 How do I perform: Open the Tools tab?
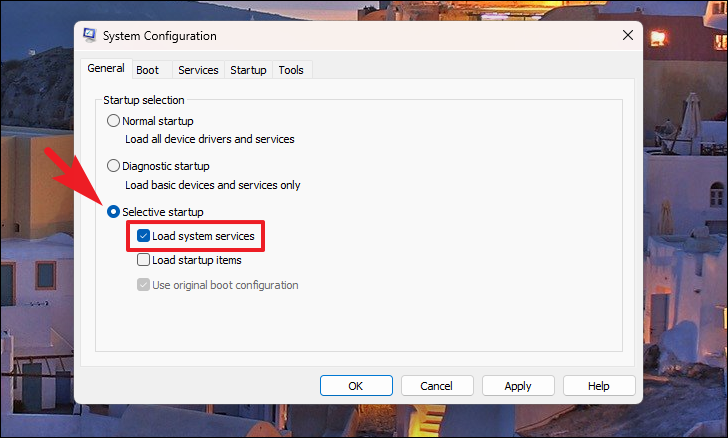click(291, 70)
